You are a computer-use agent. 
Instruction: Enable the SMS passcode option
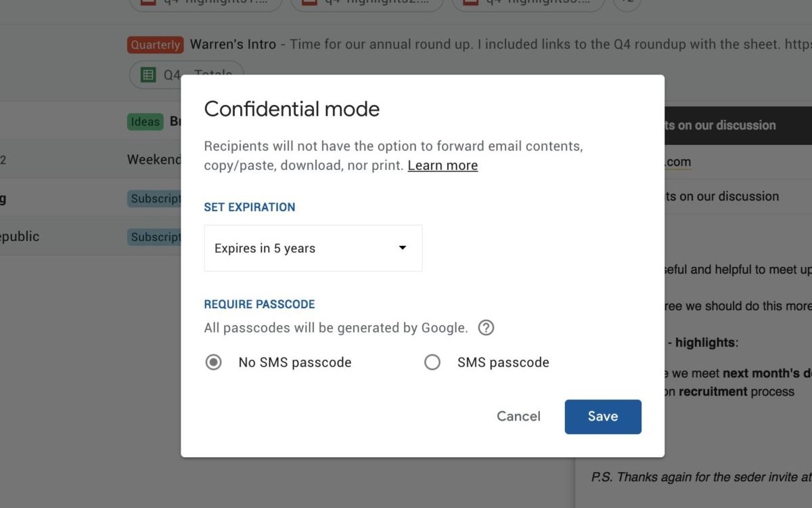pos(432,362)
